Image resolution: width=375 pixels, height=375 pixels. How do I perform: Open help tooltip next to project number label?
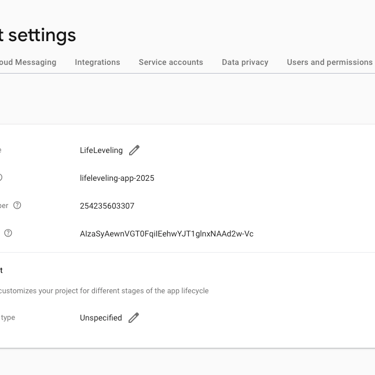click(x=17, y=205)
